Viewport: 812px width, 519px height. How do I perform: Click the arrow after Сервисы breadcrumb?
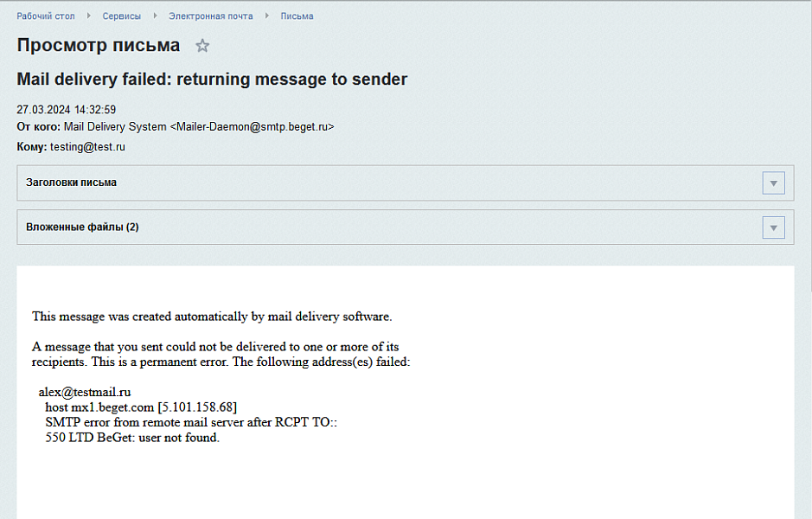click(155, 16)
